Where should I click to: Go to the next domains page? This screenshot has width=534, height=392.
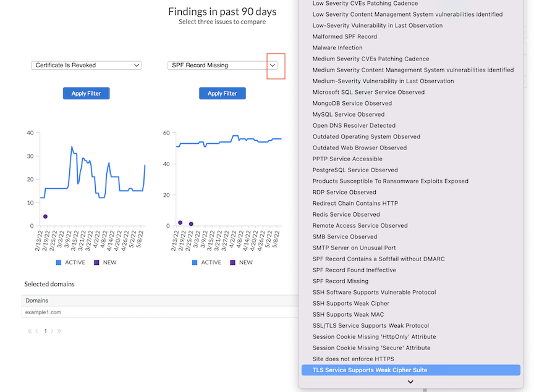pyautogui.click(x=53, y=331)
